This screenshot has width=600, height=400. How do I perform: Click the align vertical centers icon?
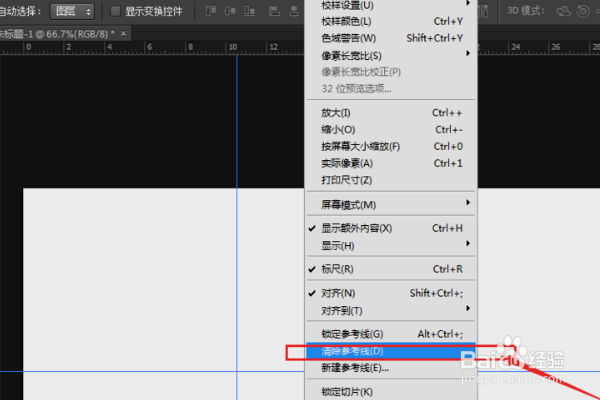[x=230, y=11]
